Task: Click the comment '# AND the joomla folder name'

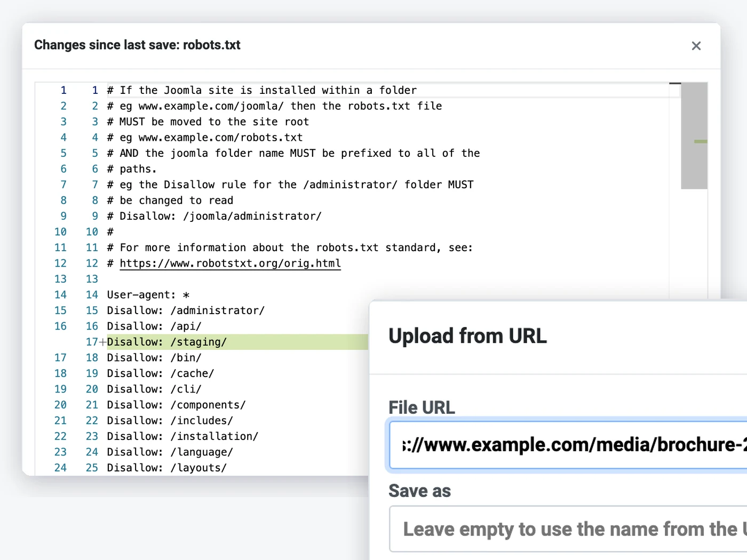Action: [293, 153]
